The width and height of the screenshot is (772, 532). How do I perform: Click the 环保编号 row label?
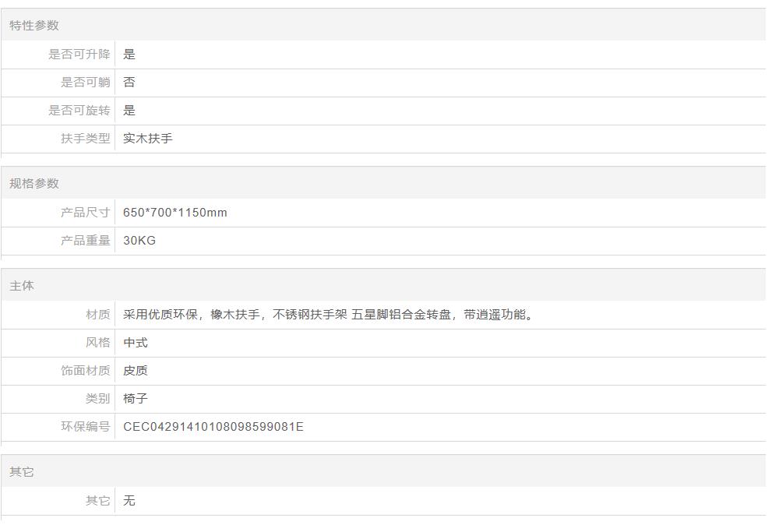(86, 427)
